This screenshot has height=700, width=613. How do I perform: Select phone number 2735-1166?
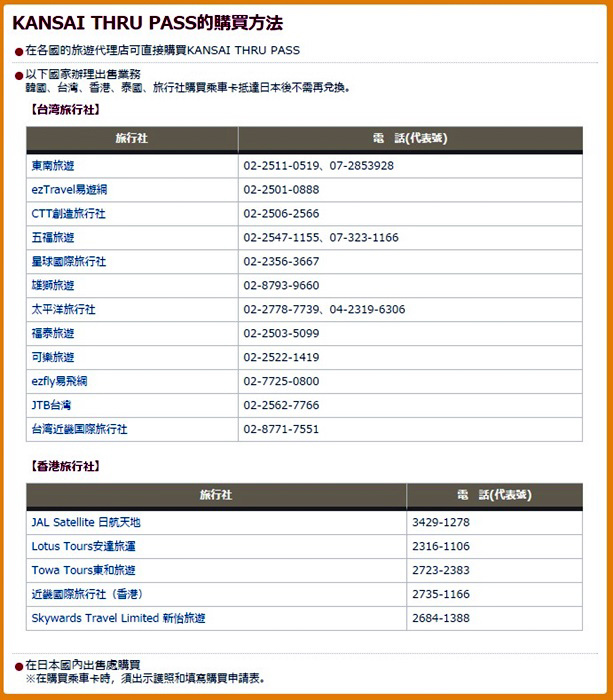pyautogui.click(x=441, y=594)
